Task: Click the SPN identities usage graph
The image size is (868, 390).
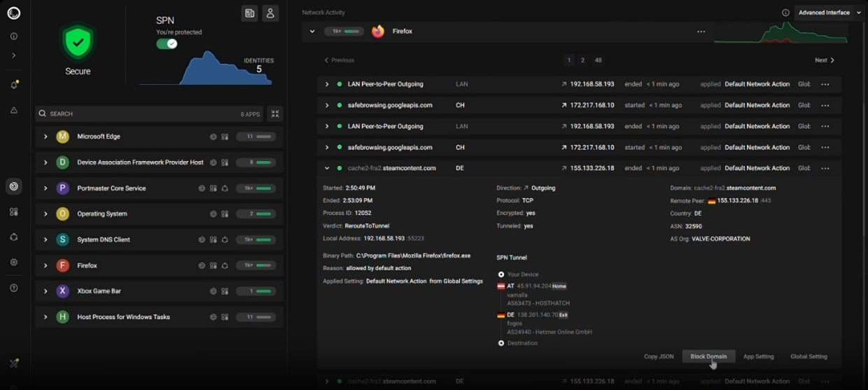Action: 206,68
